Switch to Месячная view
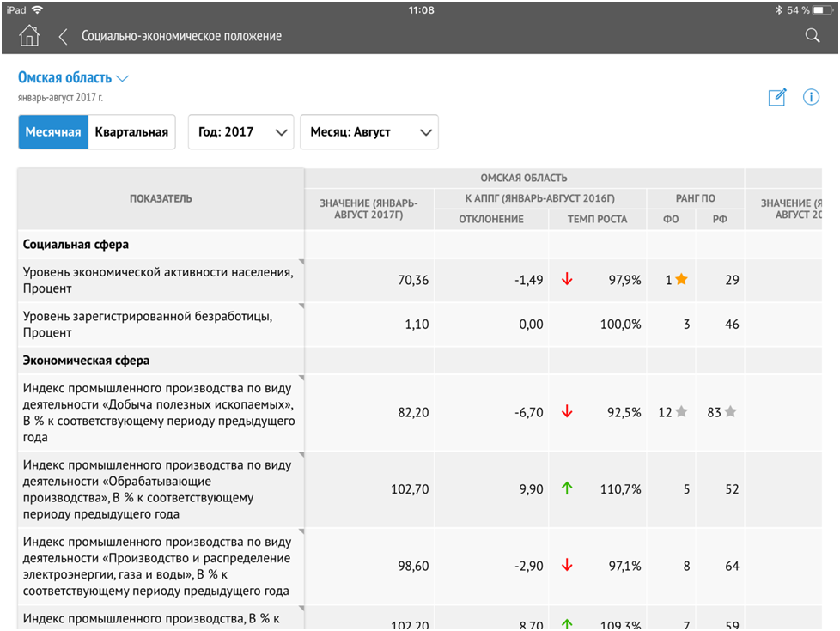840x631 pixels. (53, 132)
